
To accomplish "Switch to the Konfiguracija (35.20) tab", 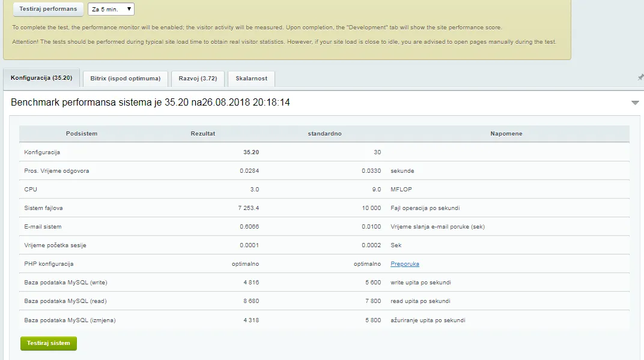I will click(41, 78).
